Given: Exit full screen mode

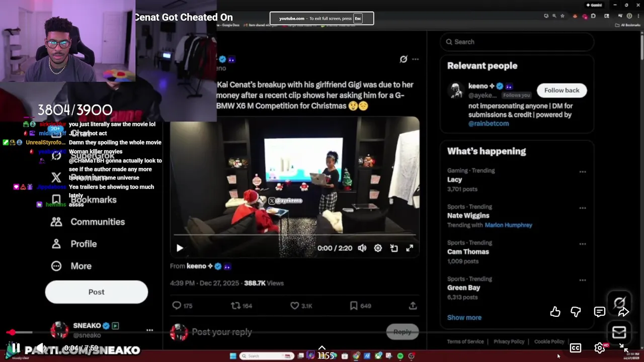Looking at the screenshot, I should [623, 348].
